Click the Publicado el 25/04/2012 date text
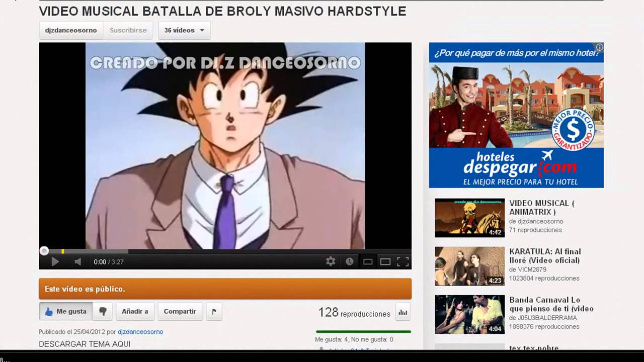This screenshot has height=362, width=644. click(72, 332)
